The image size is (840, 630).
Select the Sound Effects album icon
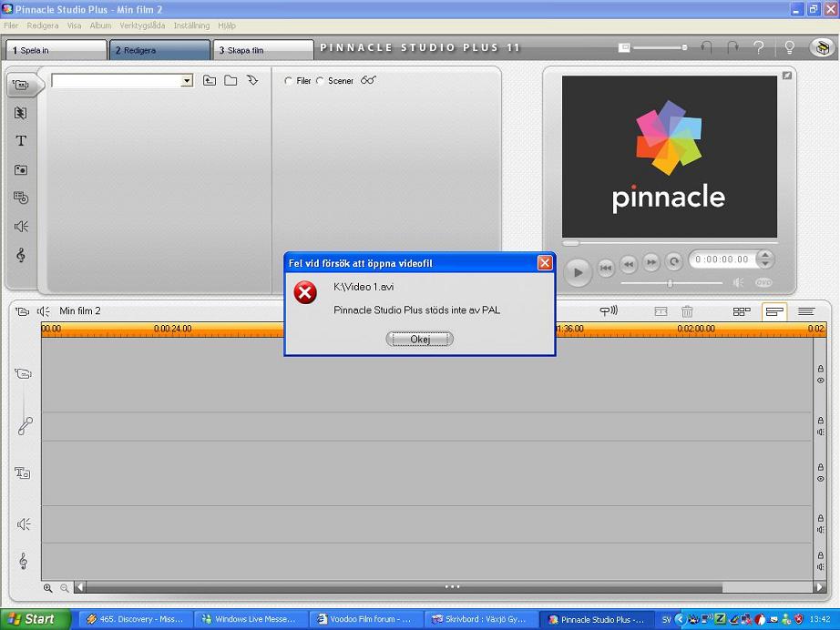21,227
